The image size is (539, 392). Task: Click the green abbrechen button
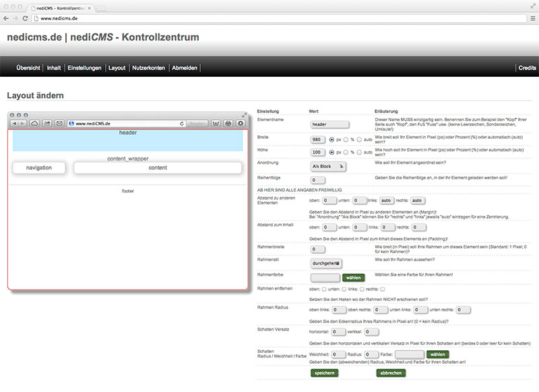(x=391, y=373)
